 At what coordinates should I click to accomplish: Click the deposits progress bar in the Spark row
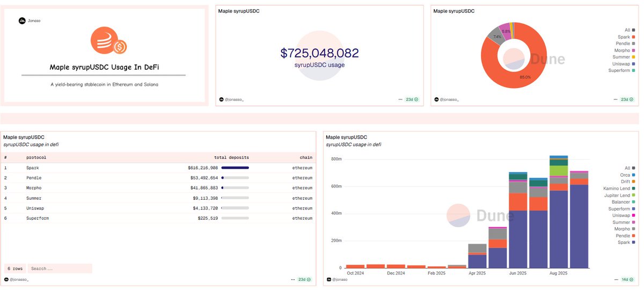(235, 168)
